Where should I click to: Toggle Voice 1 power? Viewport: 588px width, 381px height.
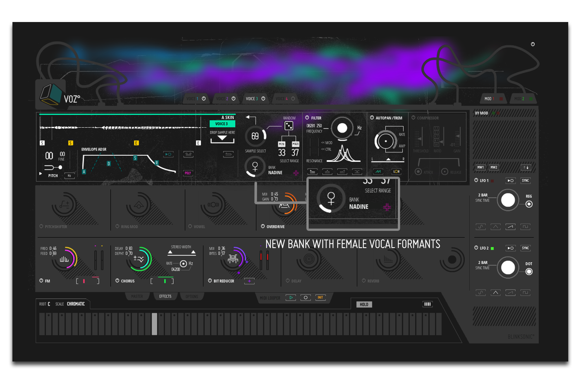tap(204, 98)
